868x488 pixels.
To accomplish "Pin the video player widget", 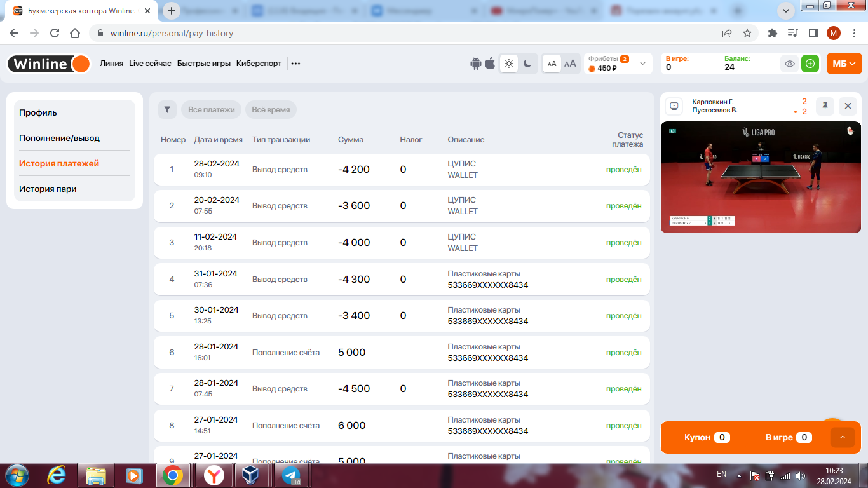I will (825, 106).
